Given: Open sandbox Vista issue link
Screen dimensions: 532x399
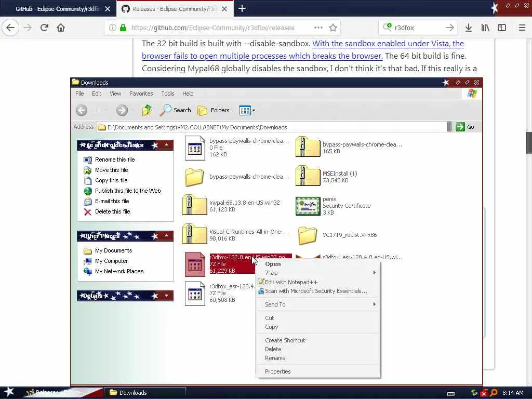Looking at the screenshot, I should (x=303, y=49).
